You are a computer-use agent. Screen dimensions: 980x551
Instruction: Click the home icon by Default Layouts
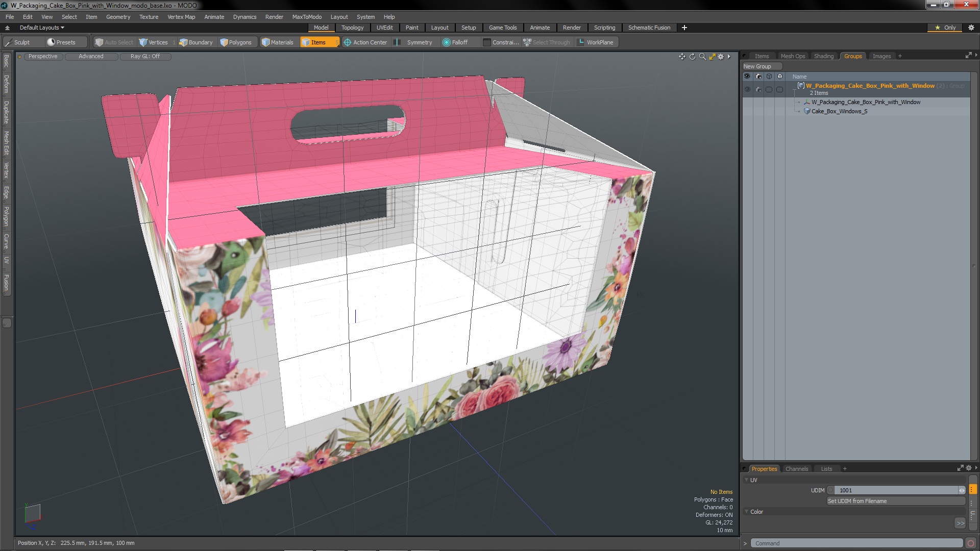point(7,28)
